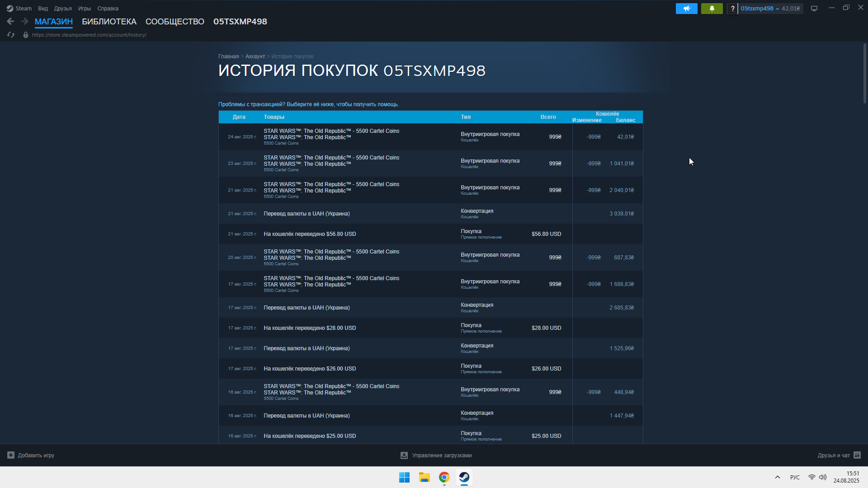Open the Wi-Fi network tray icon
868x488 pixels.
(x=812, y=477)
